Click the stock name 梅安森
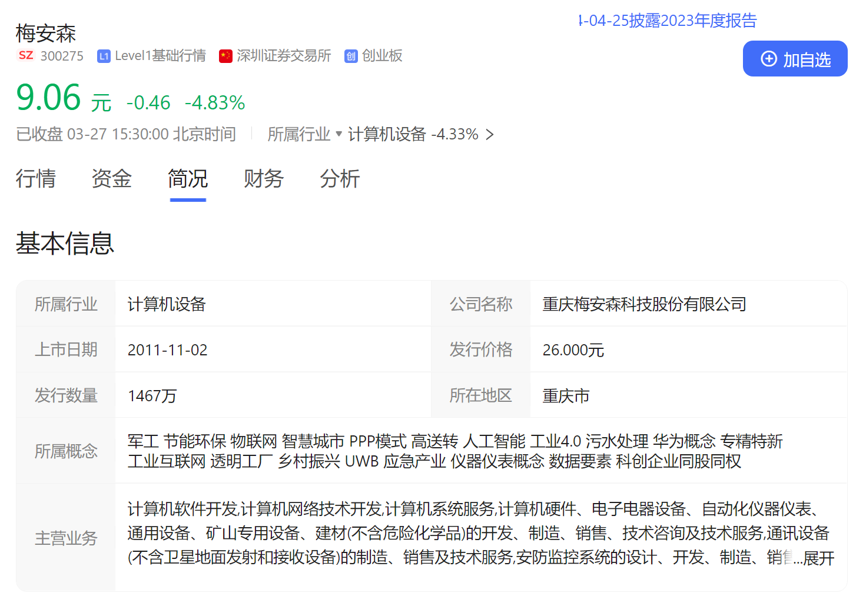 [x=46, y=34]
